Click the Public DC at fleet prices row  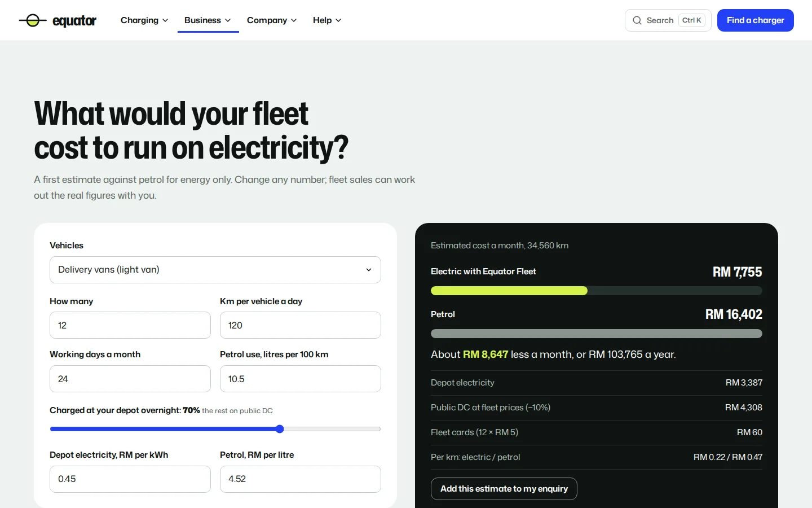597,408
